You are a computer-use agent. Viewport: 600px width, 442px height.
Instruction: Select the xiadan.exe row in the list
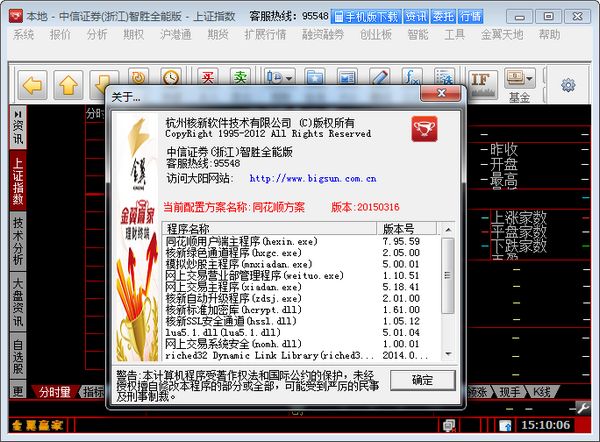(x=300, y=287)
